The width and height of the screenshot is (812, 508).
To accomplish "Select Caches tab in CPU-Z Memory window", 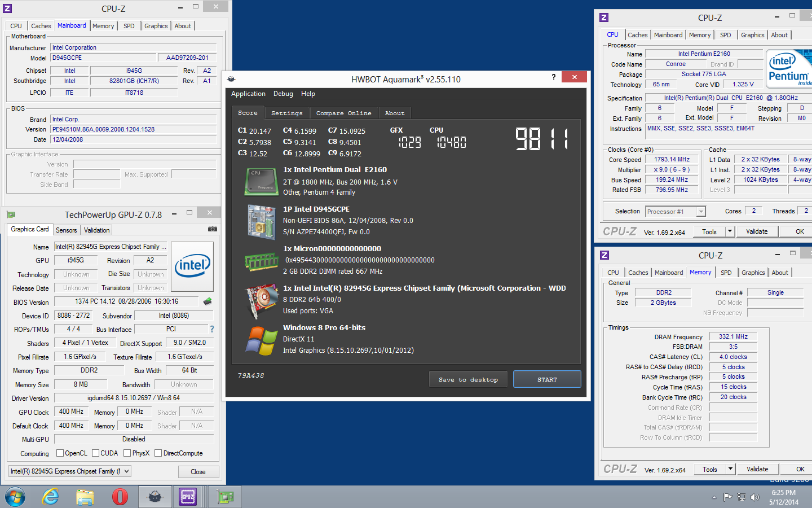I will [x=638, y=273].
